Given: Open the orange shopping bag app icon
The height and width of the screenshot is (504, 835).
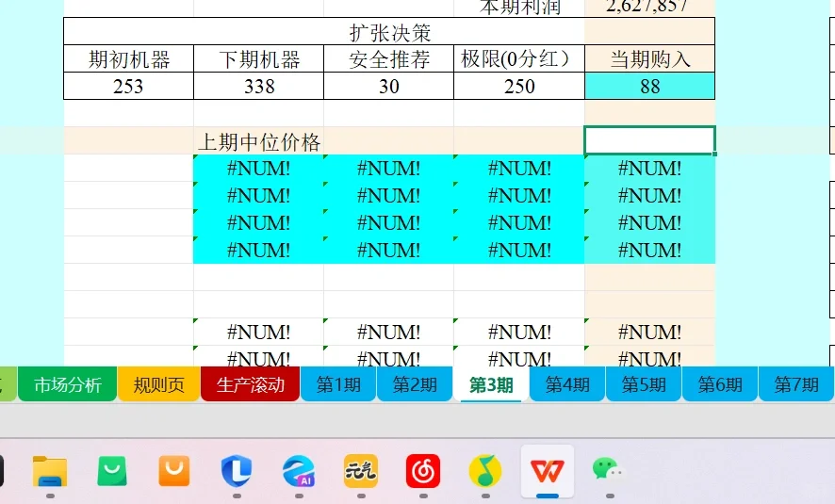Looking at the screenshot, I should (x=174, y=471).
